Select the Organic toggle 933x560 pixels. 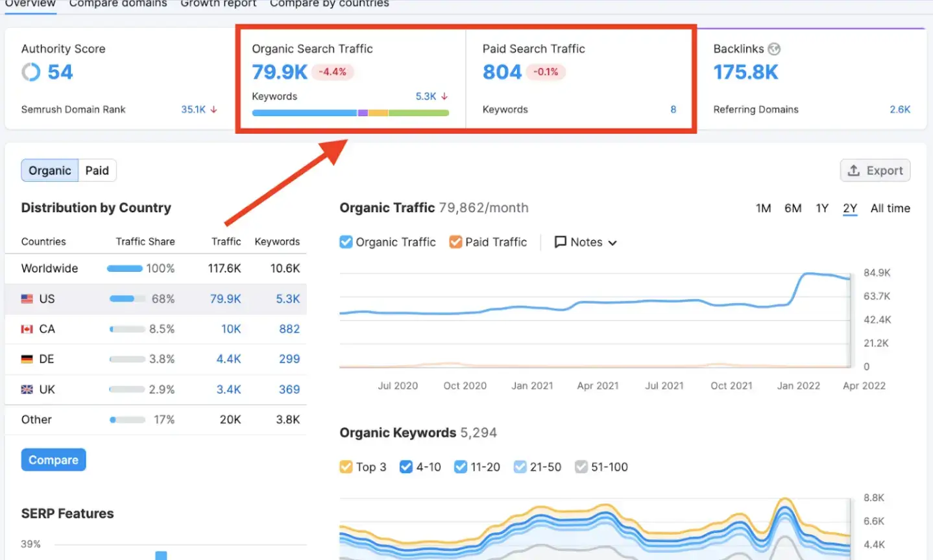(x=49, y=170)
